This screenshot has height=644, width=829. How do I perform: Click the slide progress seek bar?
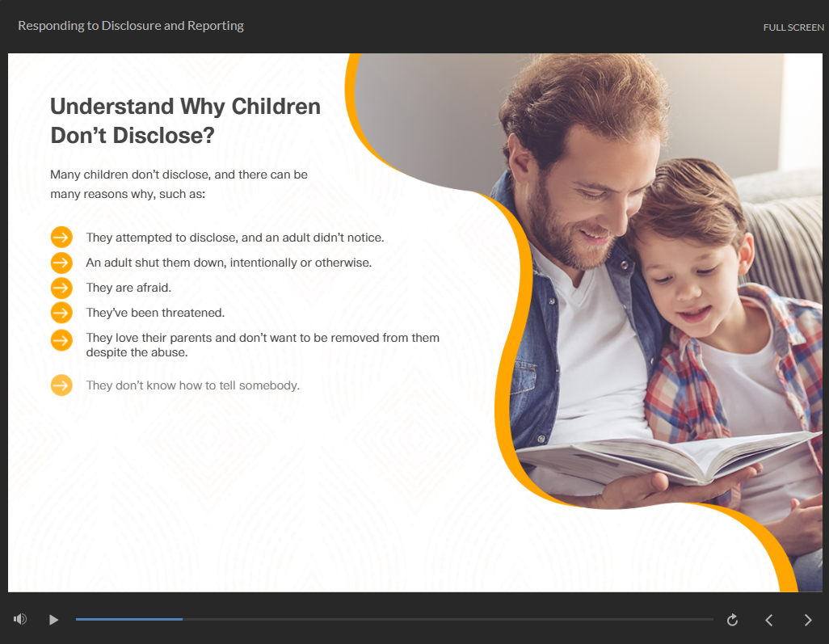coord(394,619)
